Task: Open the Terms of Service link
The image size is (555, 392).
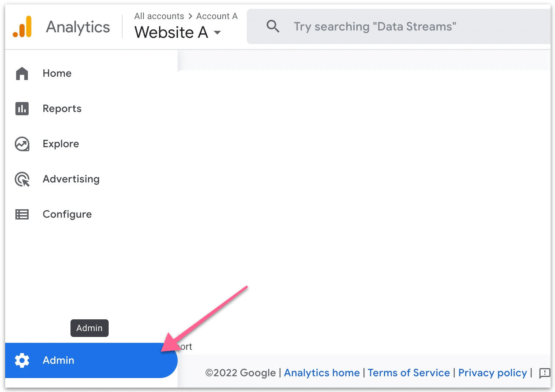Action: 409,373
